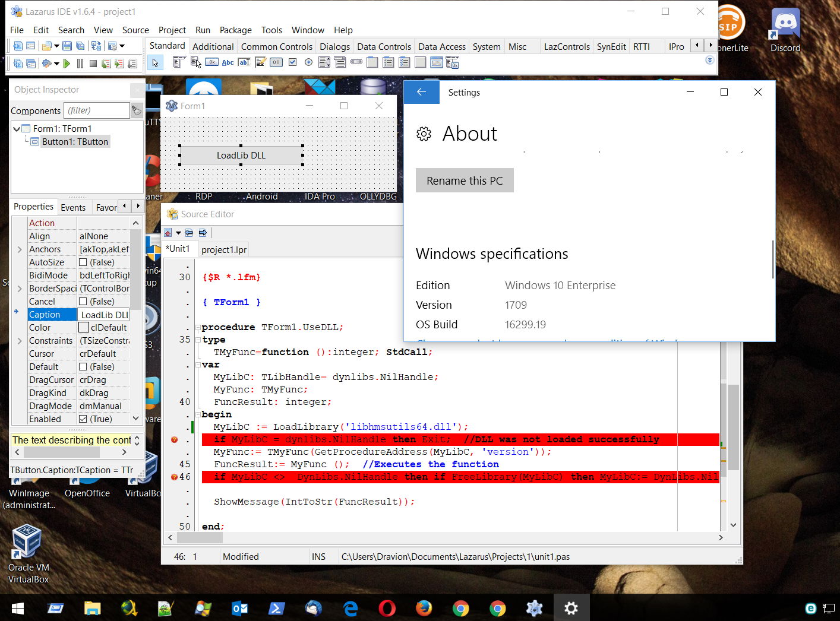Pick the TActionList component icon
This screenshot has height=621, width=840.
tap(453, 62)
